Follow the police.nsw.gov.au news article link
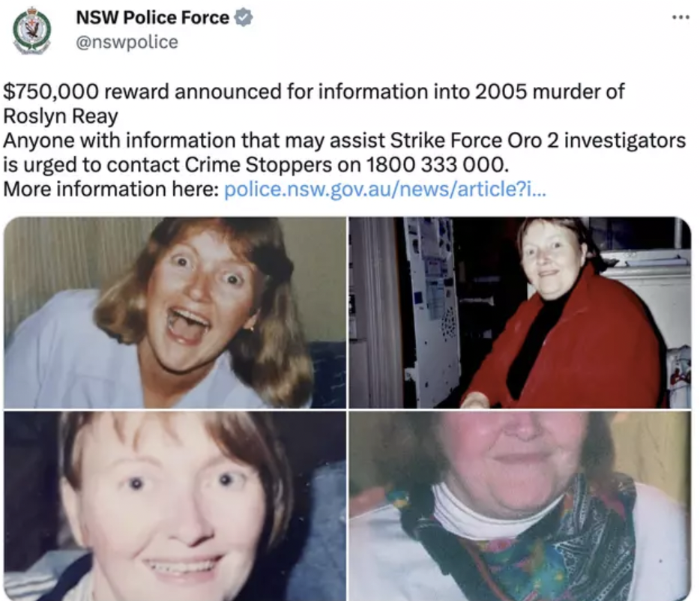 tap(384, 189)
